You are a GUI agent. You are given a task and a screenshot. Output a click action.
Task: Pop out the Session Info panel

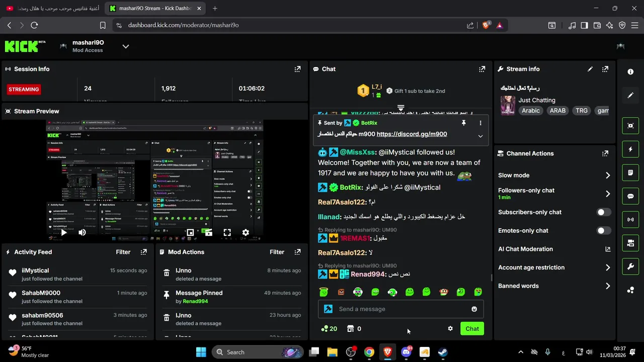point(297,69)
